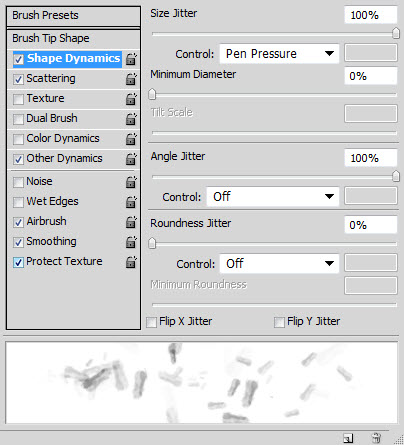Delete the brush with the trash icon
This screenshot has width=404, height=445.
point(376,437)
